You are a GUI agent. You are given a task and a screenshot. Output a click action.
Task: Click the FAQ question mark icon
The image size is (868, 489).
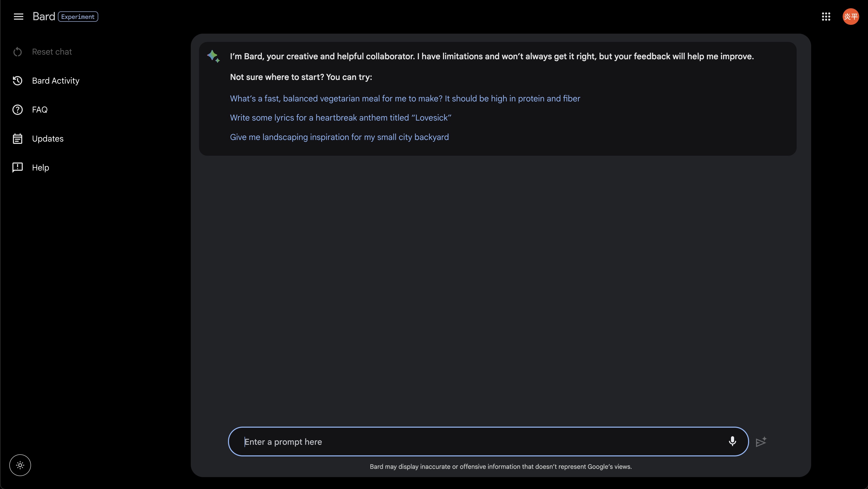pyautogui.click(x=18, y=110)
